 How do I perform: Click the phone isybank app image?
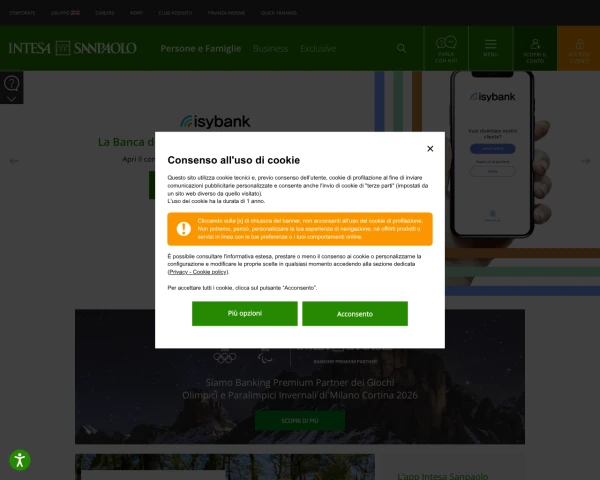point(492,153)
